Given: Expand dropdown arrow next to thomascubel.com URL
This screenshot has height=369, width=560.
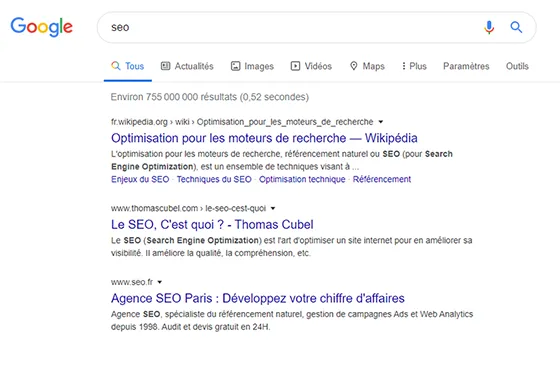Looking at the screenshot, I should point(273,208).
